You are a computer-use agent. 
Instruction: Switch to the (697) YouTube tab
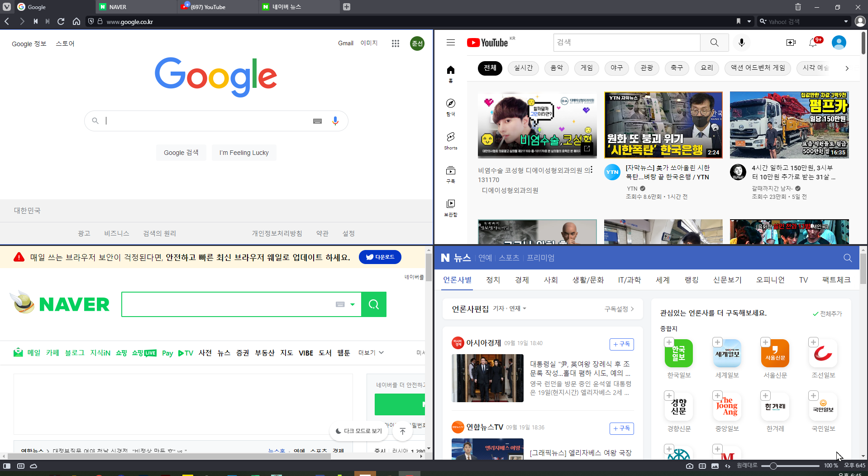coord(217,7)
